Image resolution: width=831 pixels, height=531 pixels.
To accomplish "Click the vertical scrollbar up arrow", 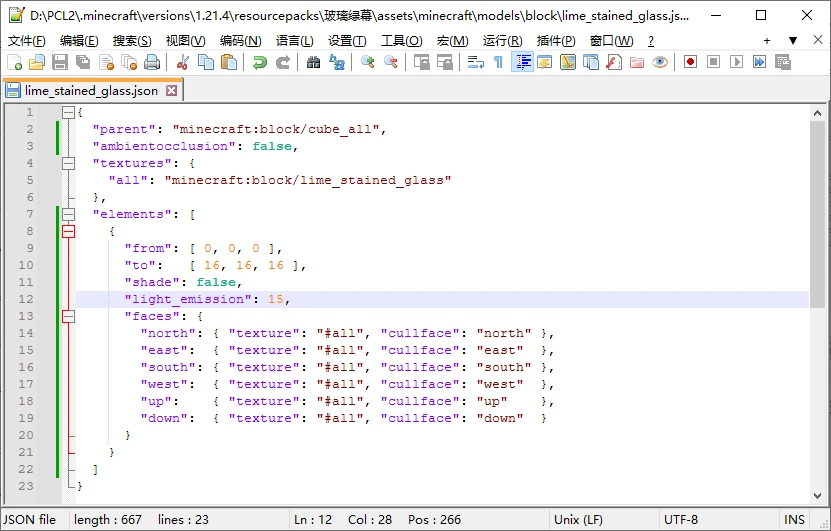I will click(817, 113).
